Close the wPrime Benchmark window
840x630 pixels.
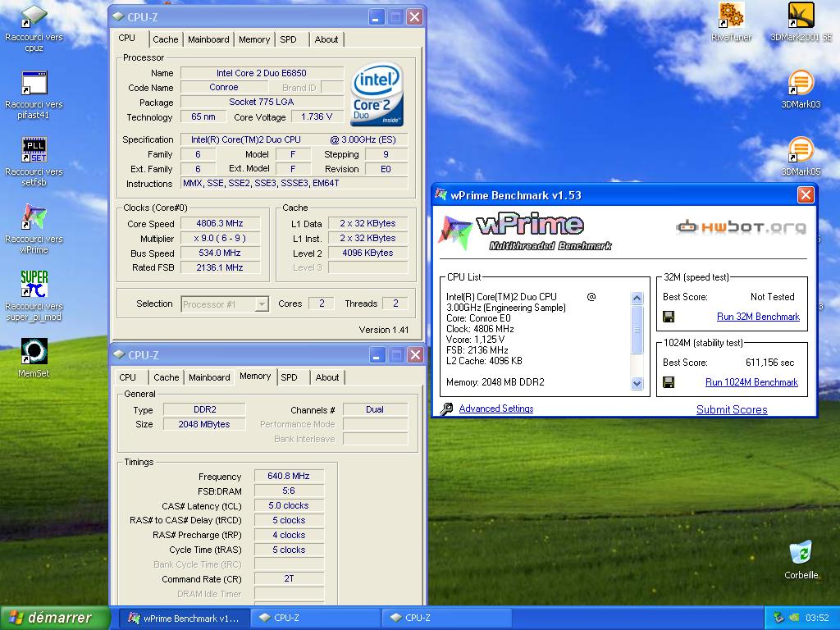pyautogui.click(x=806, y=195)
